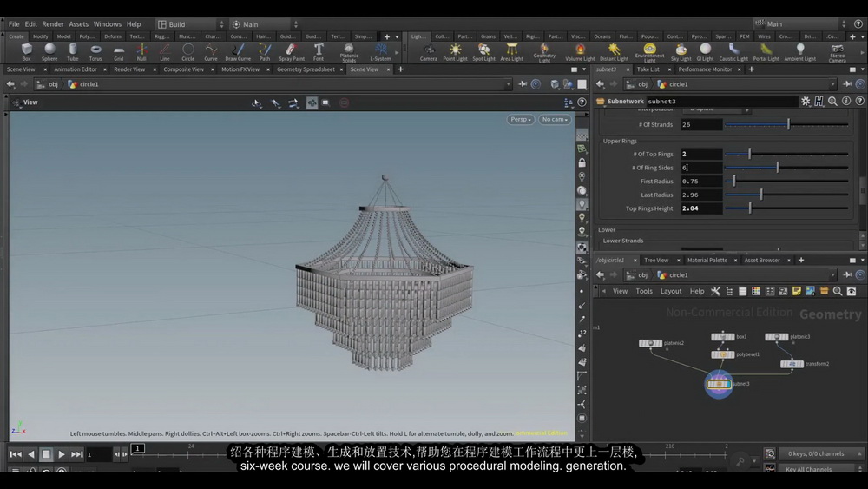Image resolution: width=868 pixels, height=489 pixels.
Task: Open the network pane path dropdown
Action: pyautogui.click(x=832, y=274)
